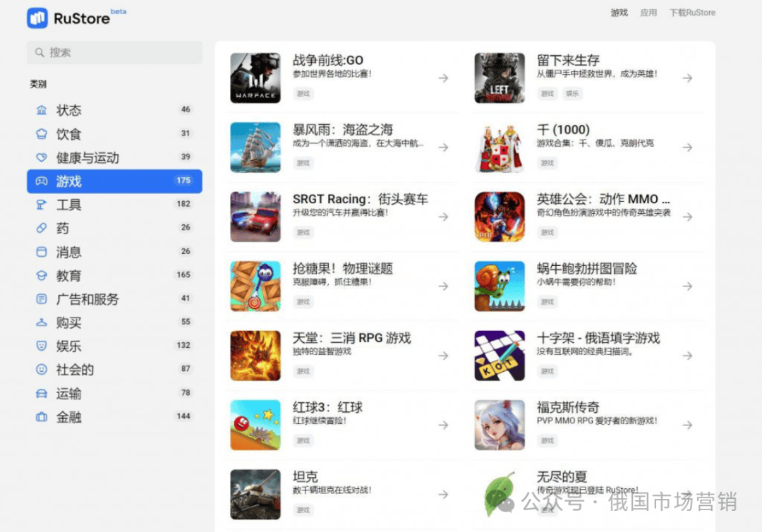
Task: Click the 娱乐 category mask icon
Action: (x=42, y=346)
